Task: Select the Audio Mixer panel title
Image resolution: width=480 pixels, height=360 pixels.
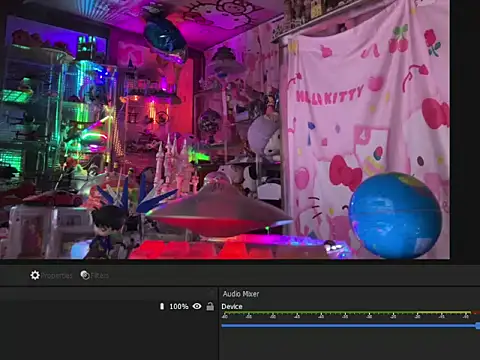Action: pyautogui.click(x=241, y=294)
